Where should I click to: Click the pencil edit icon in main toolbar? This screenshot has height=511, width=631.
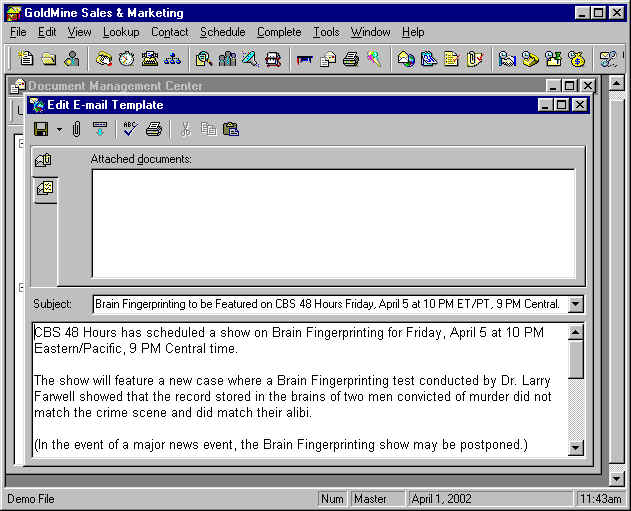coord(250,59)
